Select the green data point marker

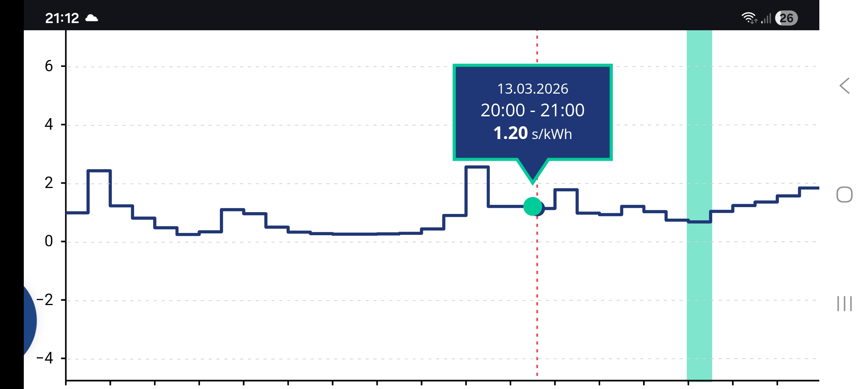point(532,206)
